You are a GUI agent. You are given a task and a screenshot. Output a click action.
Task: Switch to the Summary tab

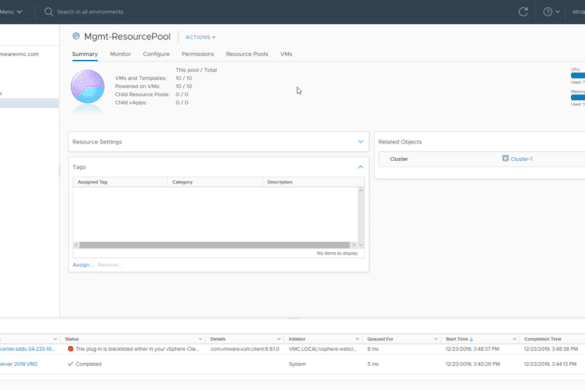tap(85, 54)
